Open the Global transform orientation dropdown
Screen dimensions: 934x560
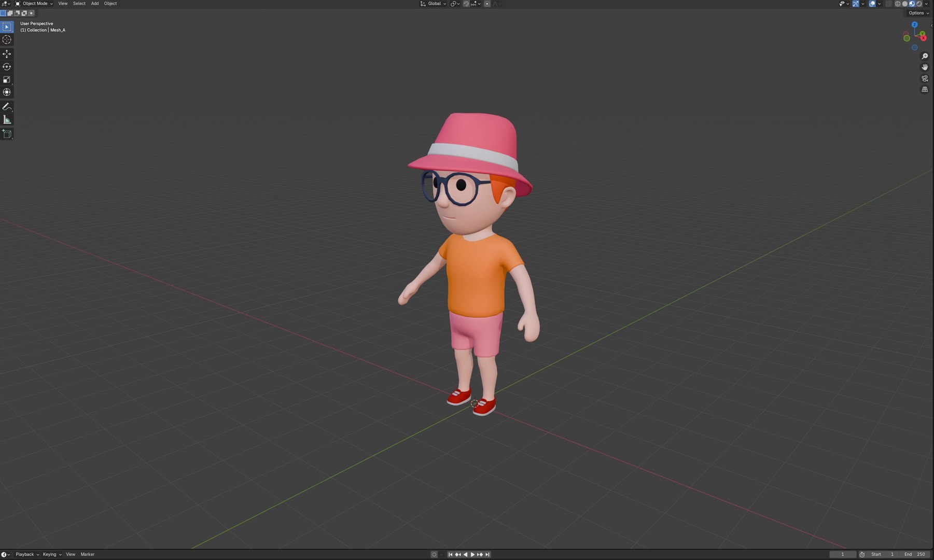(433, 4)
